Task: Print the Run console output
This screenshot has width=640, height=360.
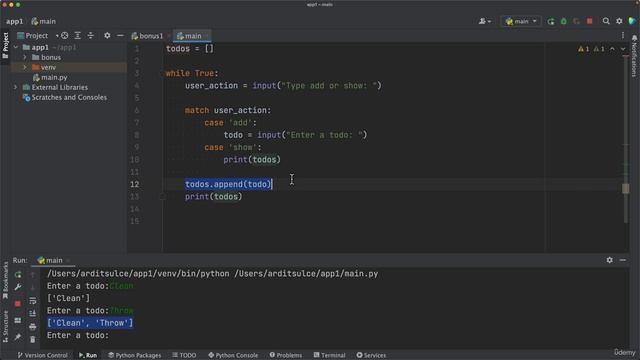Action: [x=33, y=327]
